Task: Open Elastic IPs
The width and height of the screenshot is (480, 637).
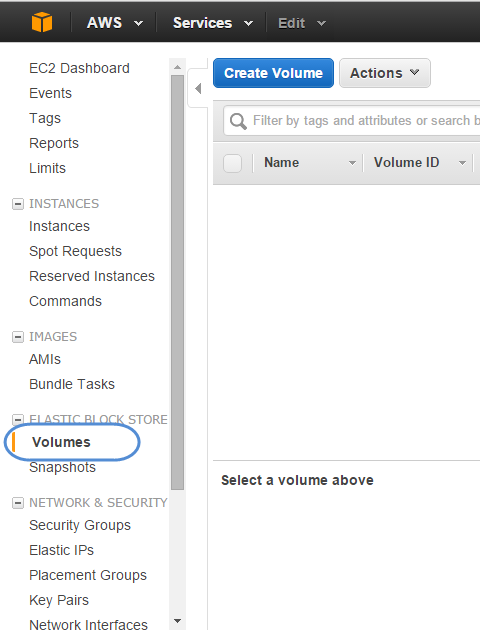Action: click(x=61, y=550)
